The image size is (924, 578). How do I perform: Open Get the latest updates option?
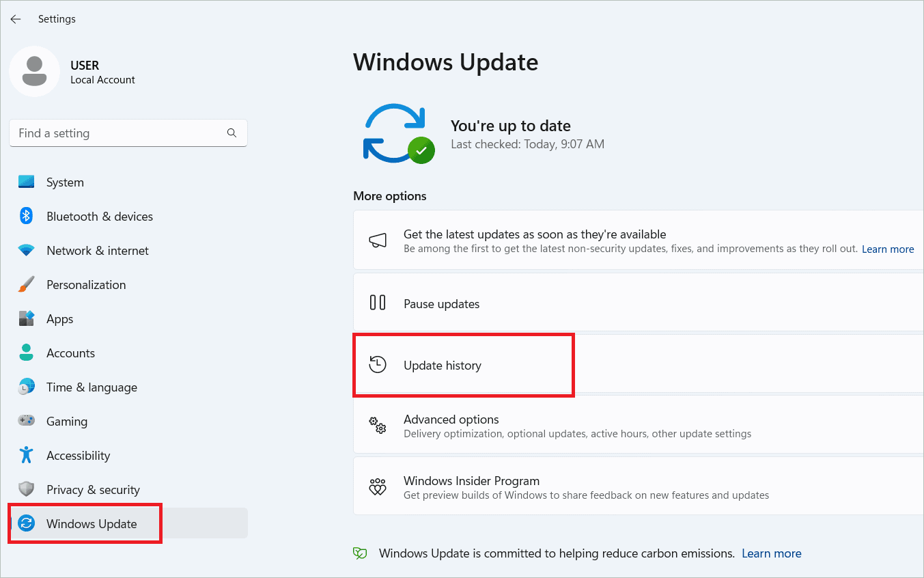[x=639, y=241]
